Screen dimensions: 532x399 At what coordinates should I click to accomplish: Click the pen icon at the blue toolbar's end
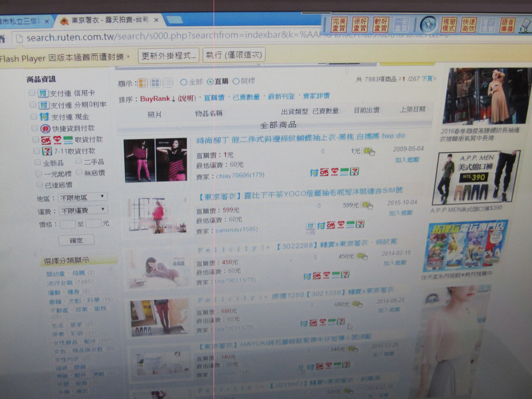[x=525, y=26]
